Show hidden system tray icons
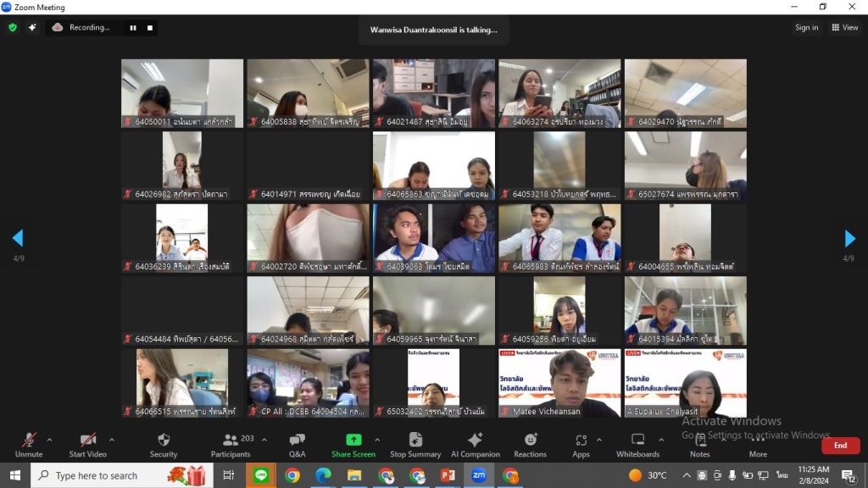The height and width of the screenshot is (488, 868). coord(687,475)
